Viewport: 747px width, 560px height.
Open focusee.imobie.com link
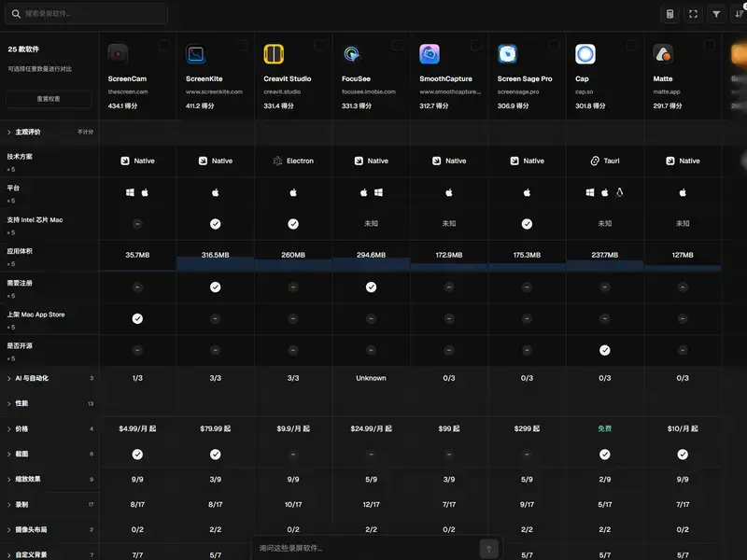[x=368, y=91]
